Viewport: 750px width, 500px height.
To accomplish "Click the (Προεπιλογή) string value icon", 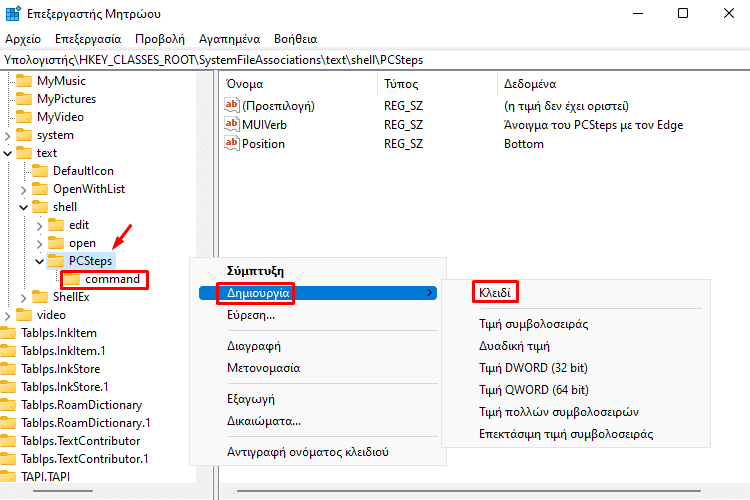I will [232, 105].
